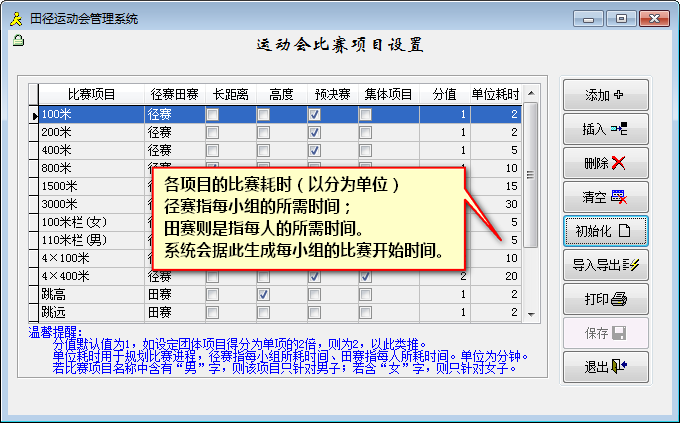Screen dimensions: 680x423
Task: Clear all entries with the 清空 button
Action: (x=605, y=196)
